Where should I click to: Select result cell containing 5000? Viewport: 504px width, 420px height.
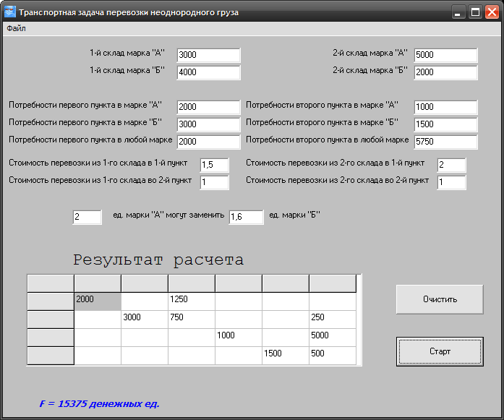333,338
